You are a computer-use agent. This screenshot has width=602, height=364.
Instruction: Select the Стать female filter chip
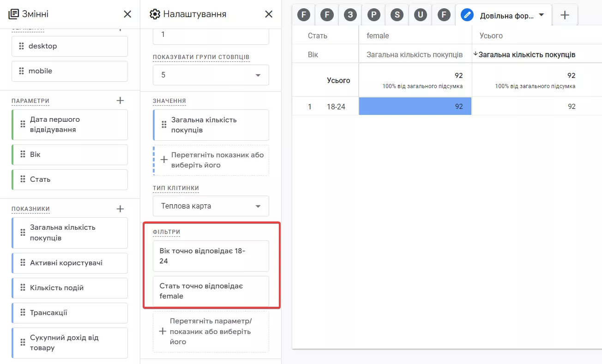tap(211, 291)
